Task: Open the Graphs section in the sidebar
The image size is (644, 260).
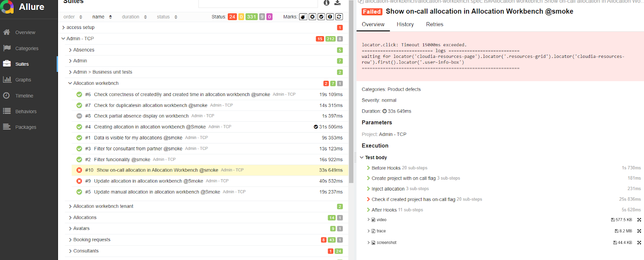Action: coord(23,80)
